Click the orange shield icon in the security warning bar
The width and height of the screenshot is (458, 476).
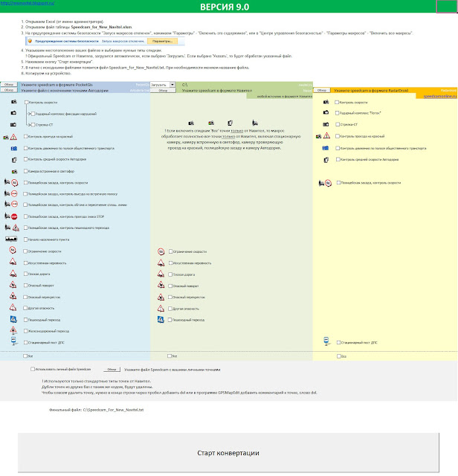[x=30, y=41]
